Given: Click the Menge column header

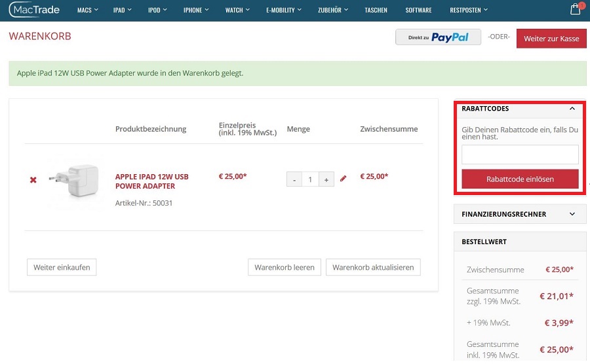Looking at the screenshot, I should point(298,129).
